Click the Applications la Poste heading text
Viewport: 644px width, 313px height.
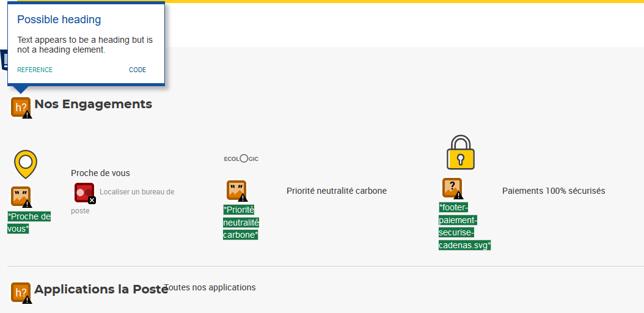tap(101, 290)
